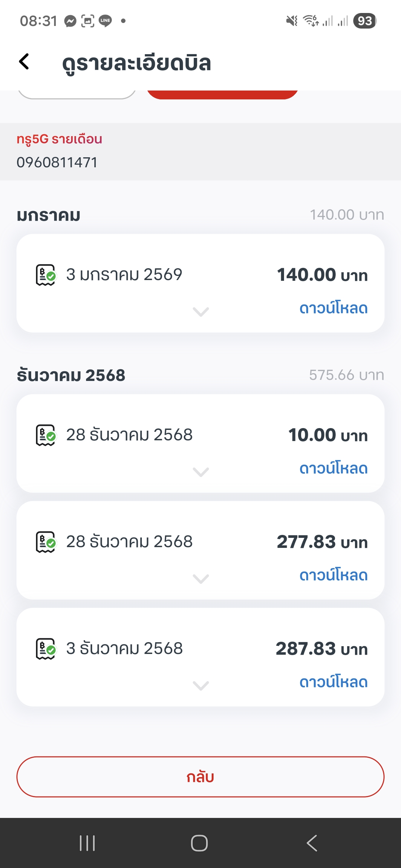This screenshot has width=401, height=868.
Task: Tap the receipt icon beside the 277.83 บาท bill
Action: 45,542
